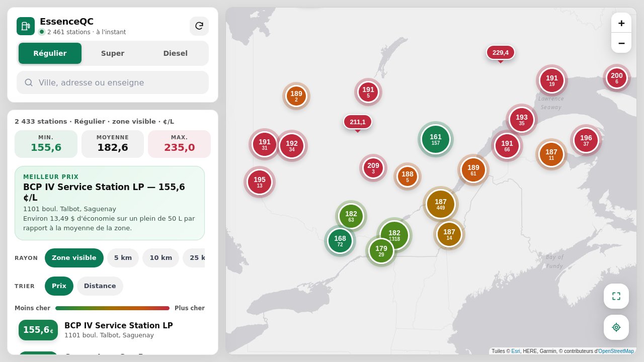Expand the 209 cluster with 3 stations
Viewport: 644px width, 362px height.
click(x=373, y=168)
